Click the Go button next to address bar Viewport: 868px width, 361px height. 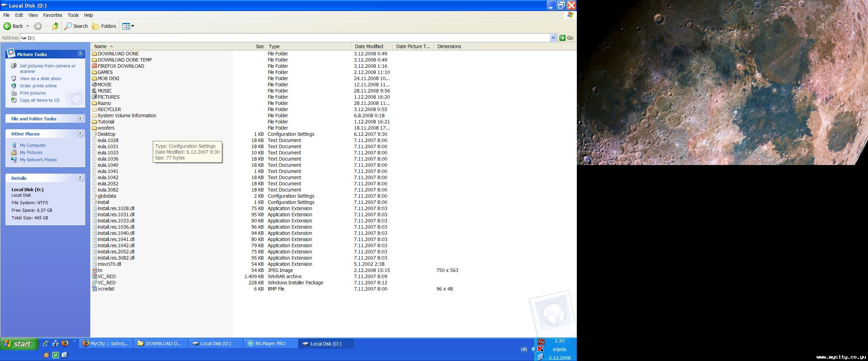pos(567,38)
